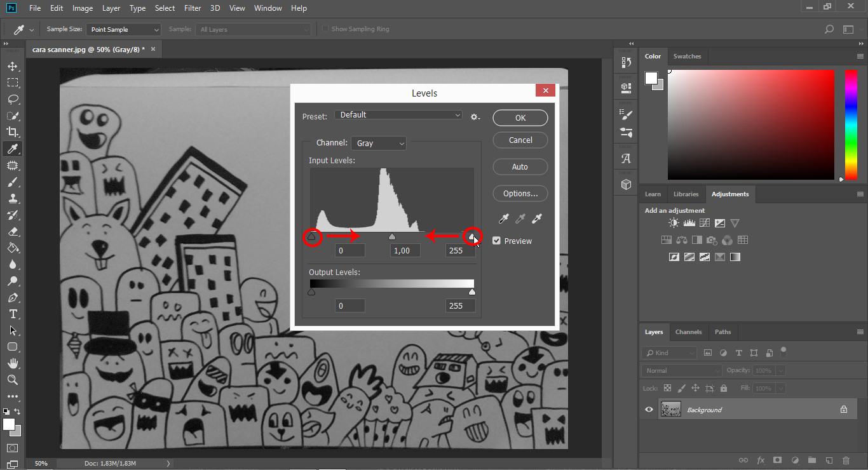
Task: Select the Lasso tool
Action: [x=12, y=99]
